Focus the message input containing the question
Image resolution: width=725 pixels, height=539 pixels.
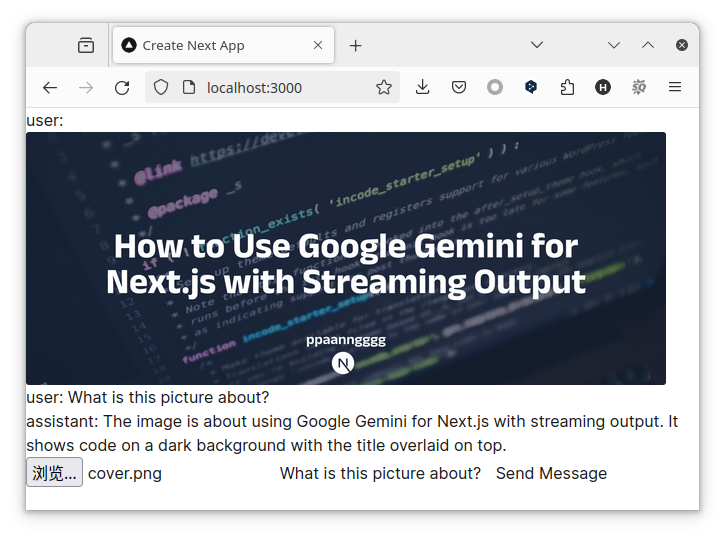click(380, 473)
